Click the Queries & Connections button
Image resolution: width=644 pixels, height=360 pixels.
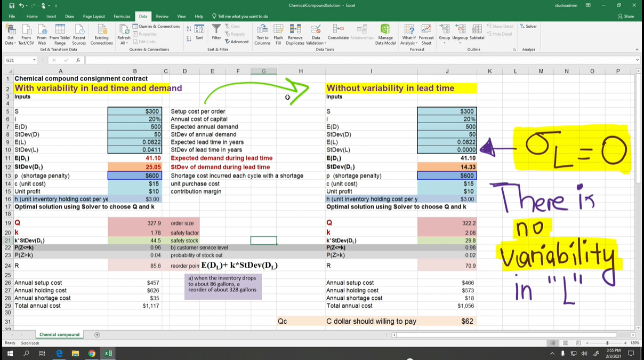point(156,26)
